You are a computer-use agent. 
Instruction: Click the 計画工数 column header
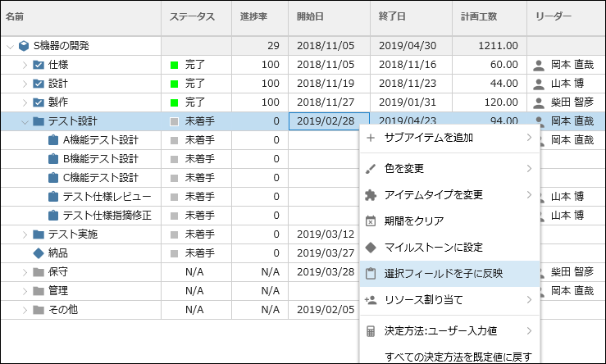point(478,16)
